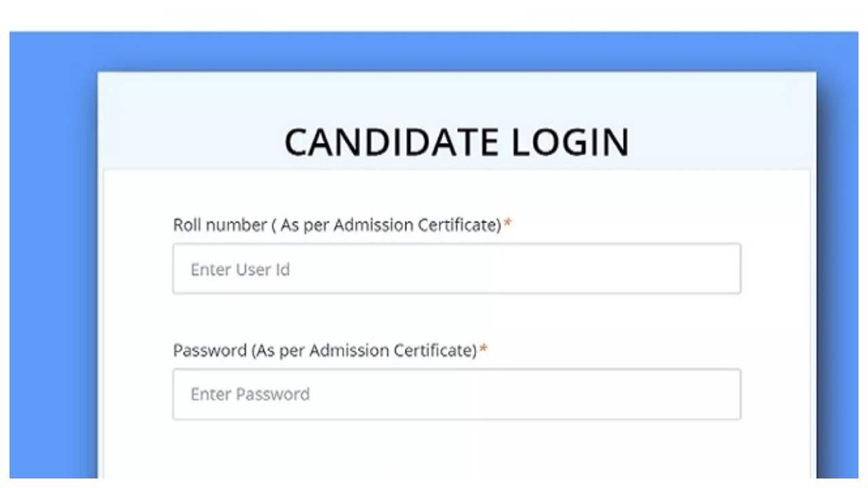Viewport: 868px width, 488px height.
Task: Click the right end of Password box
Action: coord(726,394)
